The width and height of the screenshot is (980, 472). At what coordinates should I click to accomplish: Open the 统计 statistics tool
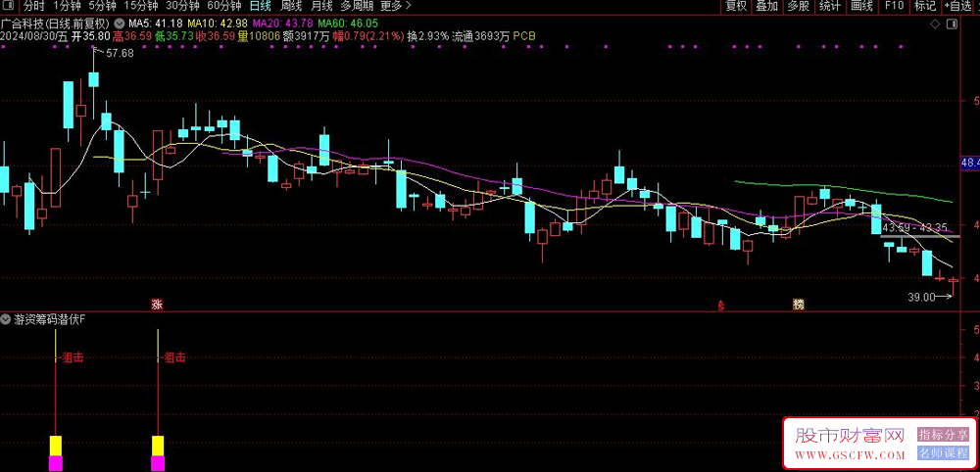tap(829, 6)
